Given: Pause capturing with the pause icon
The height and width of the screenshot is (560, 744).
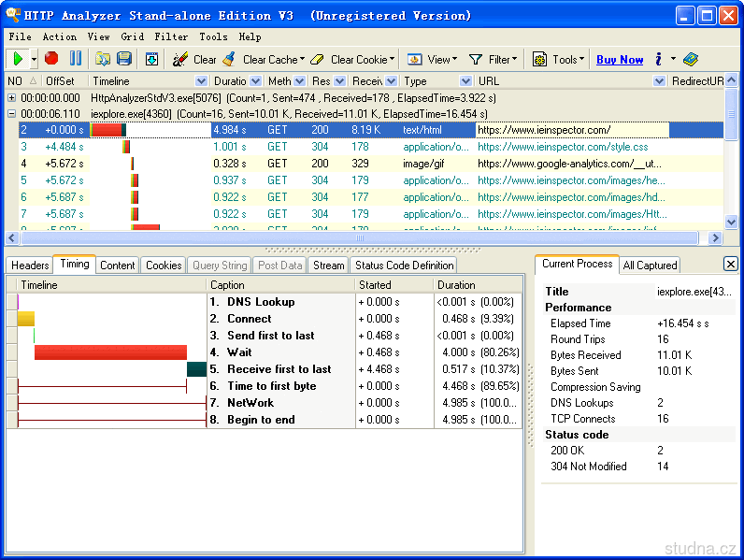Looking at the screenshot, I should [x=75, y=59].
